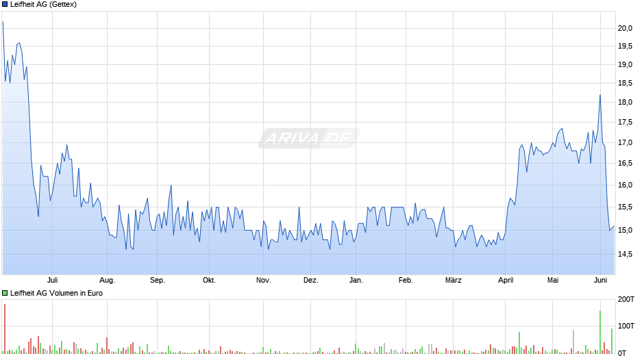The width and height of the screenshot is (644, 360).
Task: Click the 'Leifheit AG (Gettex)' chart title
Action: click(43, 5)
